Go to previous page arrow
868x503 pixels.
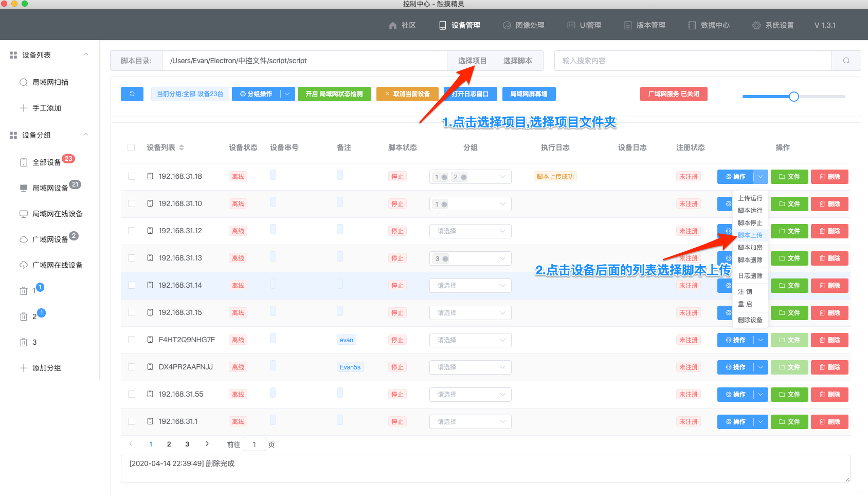[131, 444]
